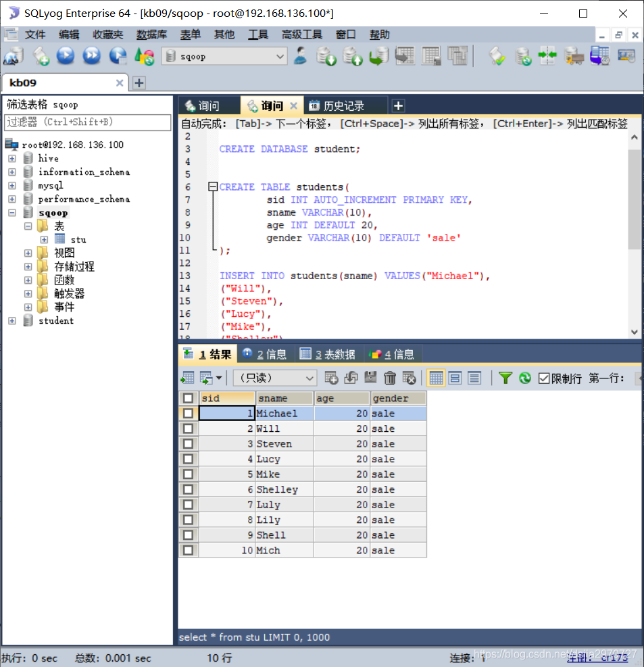Click the query editor vertical scrollbar
Image resolution: width=644 pixels, height=667 pixels.
635,199
